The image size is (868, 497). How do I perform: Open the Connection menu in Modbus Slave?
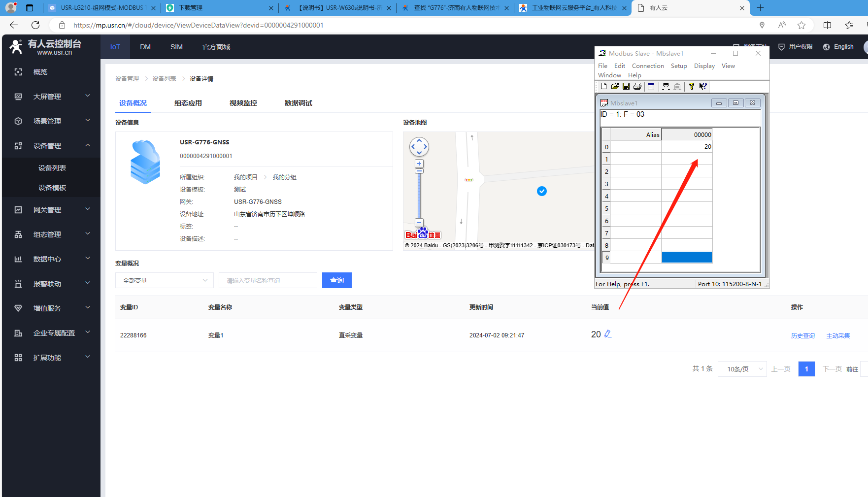(648, 66)
